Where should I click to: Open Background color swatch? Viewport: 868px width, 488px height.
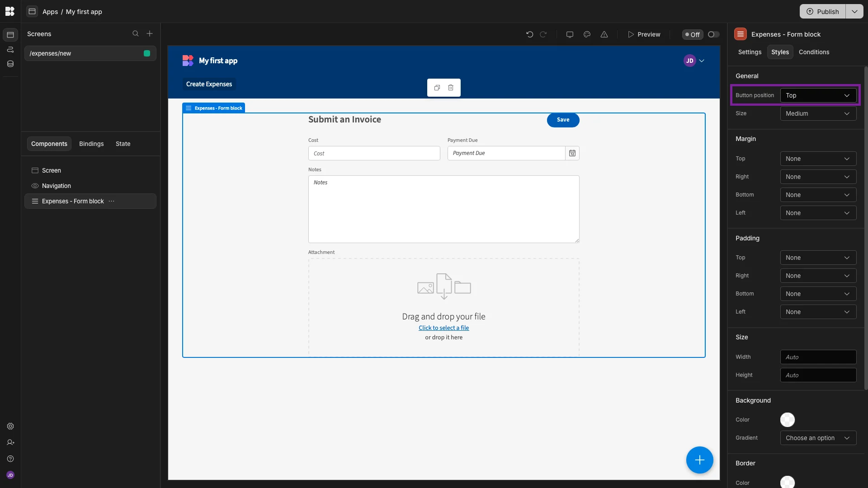(x=787, y=420)
